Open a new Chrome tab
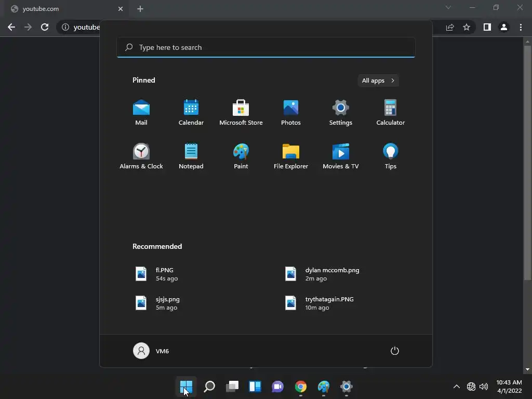 coord(140,9)
